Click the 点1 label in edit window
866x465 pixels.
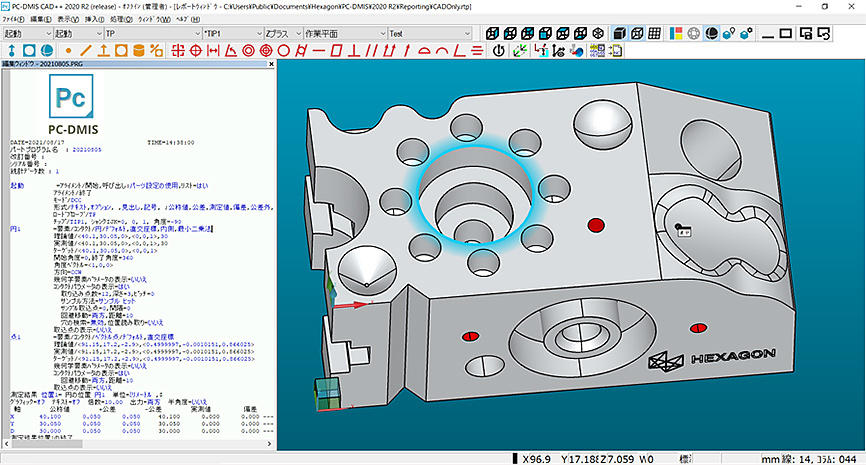pos(15,336)
